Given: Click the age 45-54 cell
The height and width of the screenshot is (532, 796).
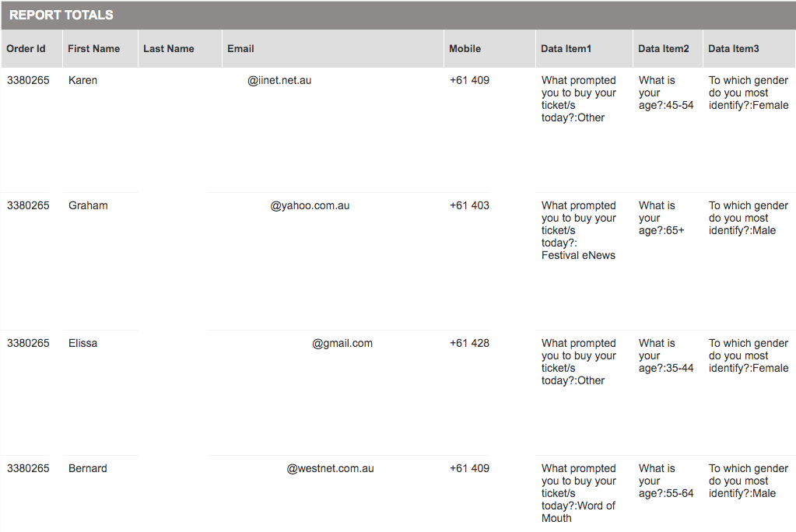Looking at the screenshot, I should [666, 93].
